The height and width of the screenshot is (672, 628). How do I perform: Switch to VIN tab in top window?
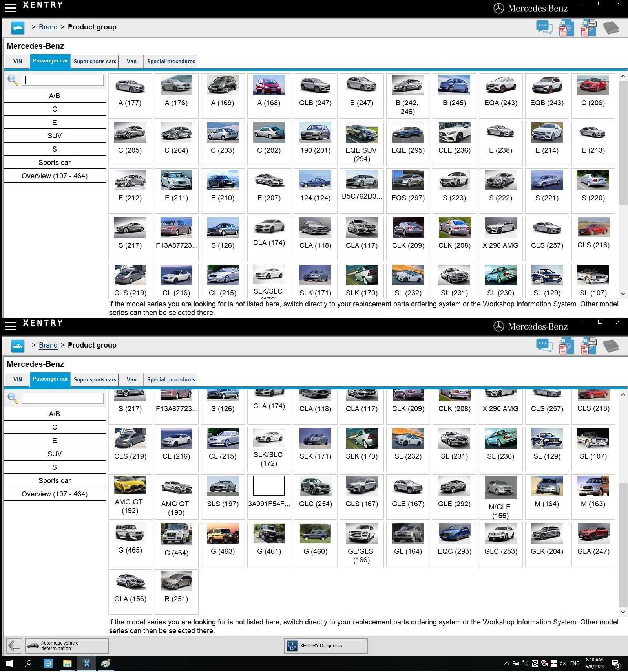(x=18, y=61)
